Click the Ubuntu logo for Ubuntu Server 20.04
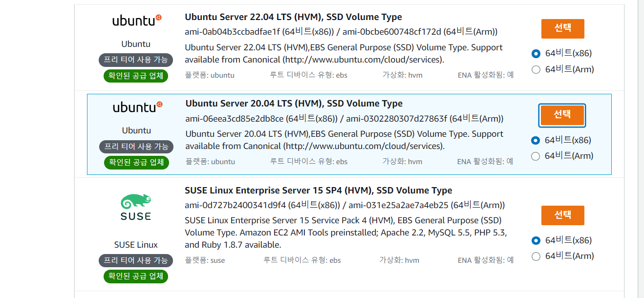 point(137,107)
